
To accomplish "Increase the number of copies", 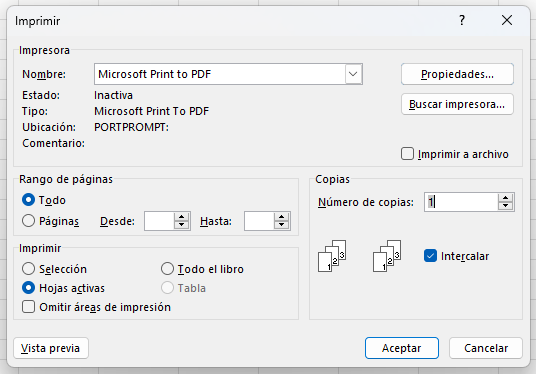I will tap(506, 198).
